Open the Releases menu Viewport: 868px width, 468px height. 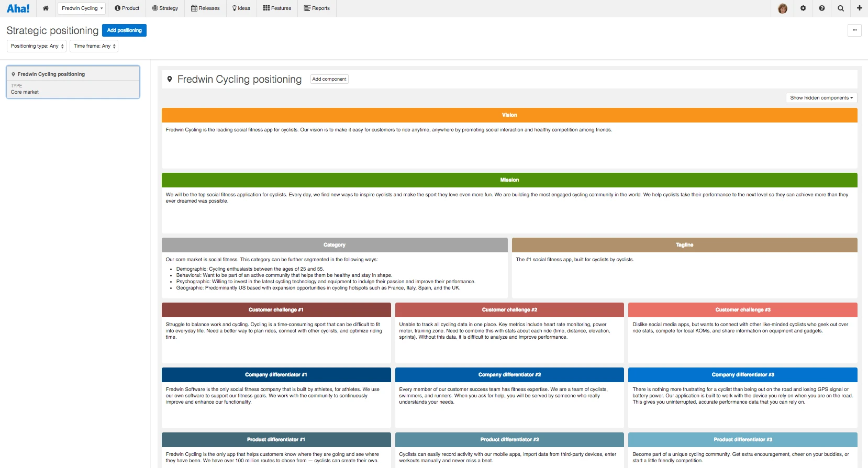pyautogui.click(x=205, y=8)
